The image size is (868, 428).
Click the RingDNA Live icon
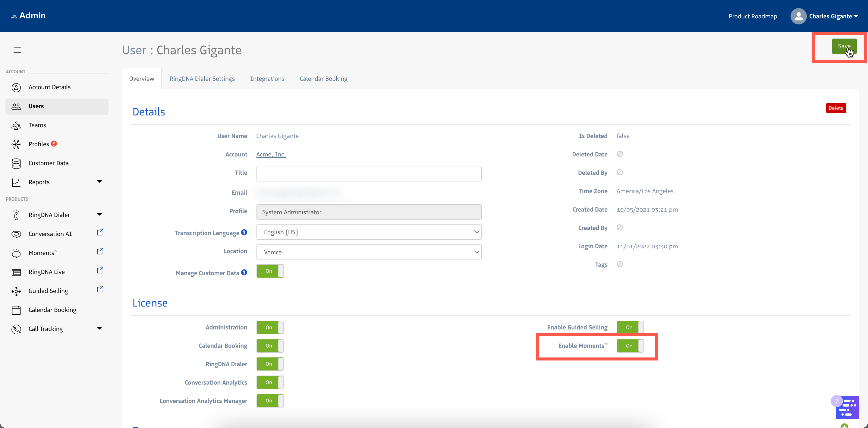coord(16,272)
